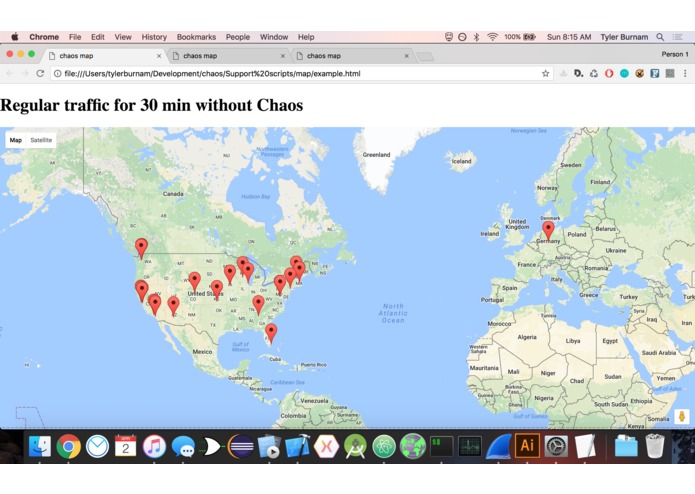The image size is (695, 494).
Task: Click the address bar file URL
Action: click(x=212, y=74)
